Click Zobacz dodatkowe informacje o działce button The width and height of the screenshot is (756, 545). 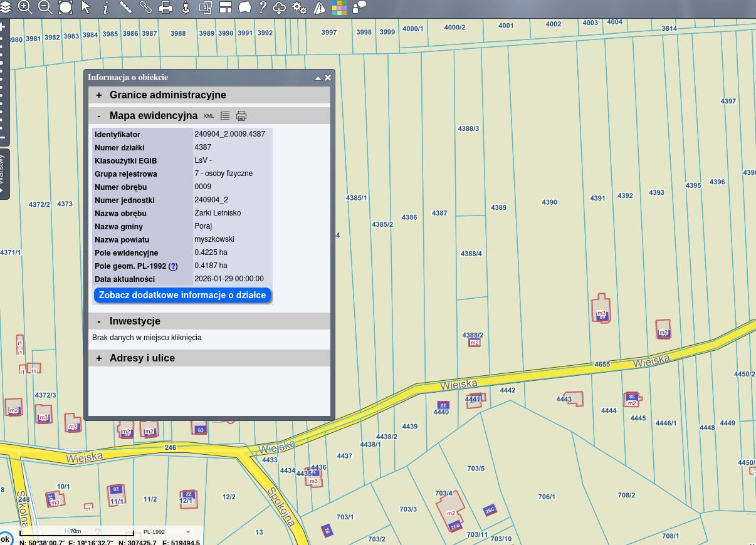click(x=182, y=295)
